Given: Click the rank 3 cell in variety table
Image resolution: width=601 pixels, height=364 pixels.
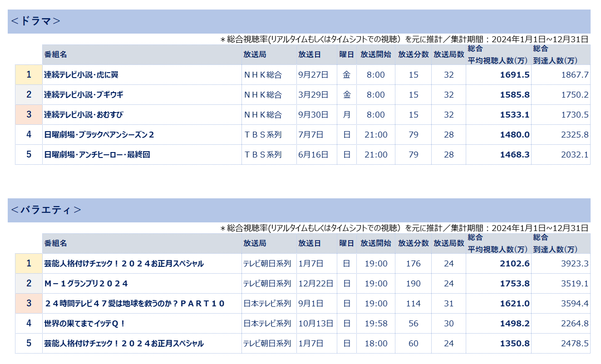Looking at the screenshot, I should click(29, 304).
